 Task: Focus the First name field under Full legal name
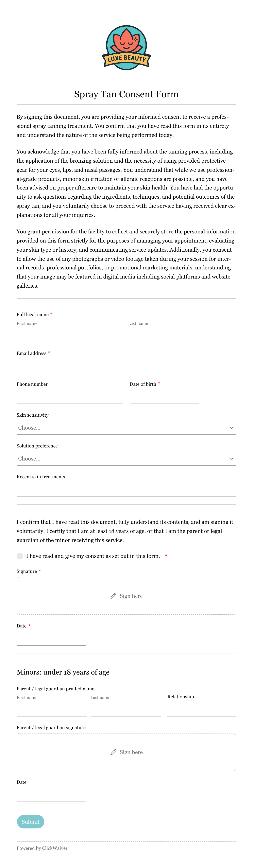coord(71,336)
